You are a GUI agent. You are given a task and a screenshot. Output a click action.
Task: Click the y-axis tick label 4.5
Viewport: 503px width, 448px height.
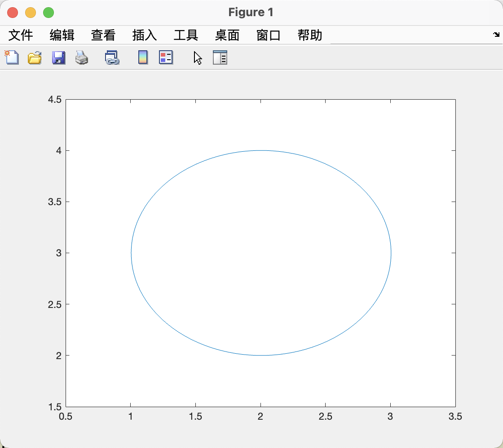point(54,99)
